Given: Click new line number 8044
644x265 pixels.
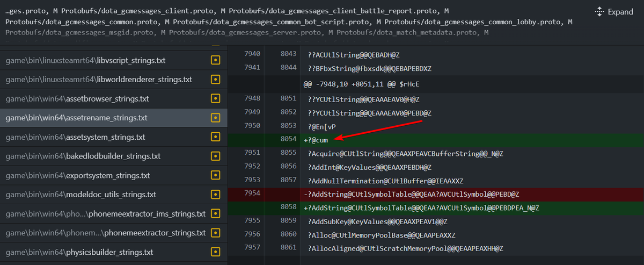Looking at the screenshot, I should pyautogui.click(x=288, y=68).
